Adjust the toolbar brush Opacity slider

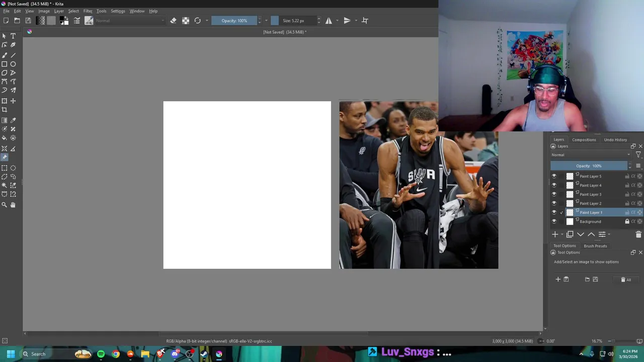[234, 21]
